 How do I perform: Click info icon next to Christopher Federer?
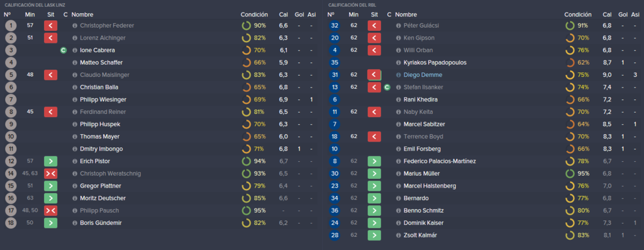point(75,25)
